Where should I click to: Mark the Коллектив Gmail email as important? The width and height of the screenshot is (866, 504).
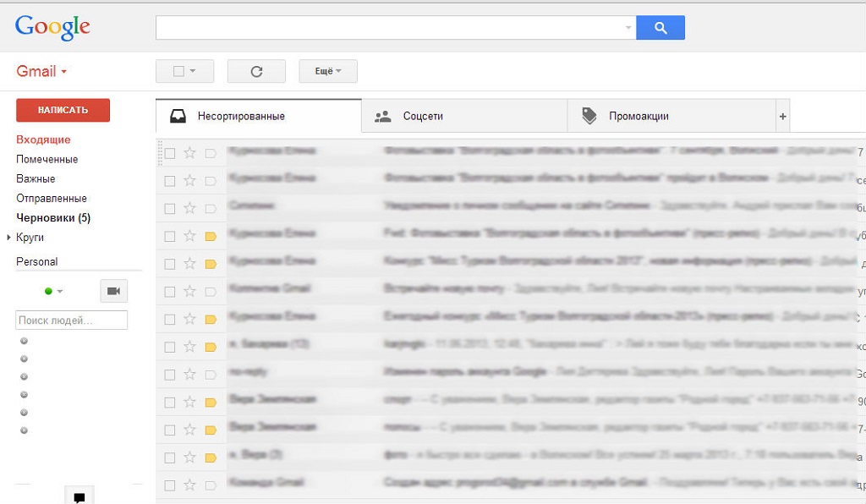(x=211, y=292)
